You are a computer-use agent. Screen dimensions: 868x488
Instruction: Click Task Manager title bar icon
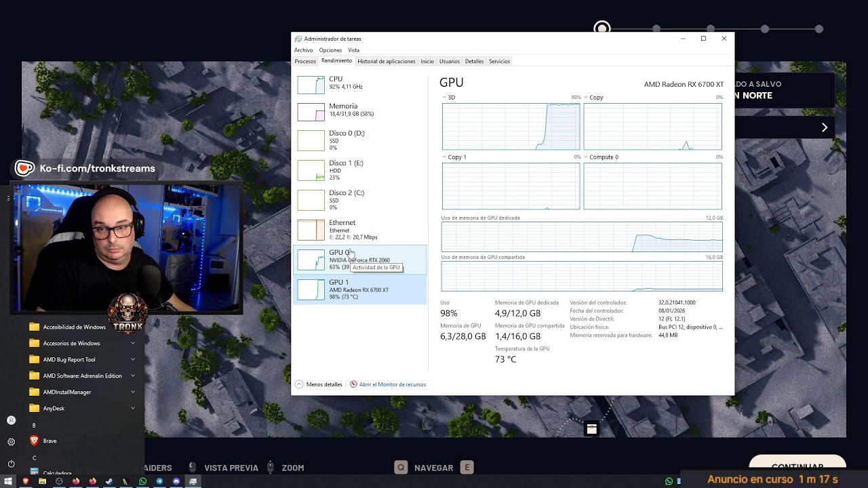point(298,39)
